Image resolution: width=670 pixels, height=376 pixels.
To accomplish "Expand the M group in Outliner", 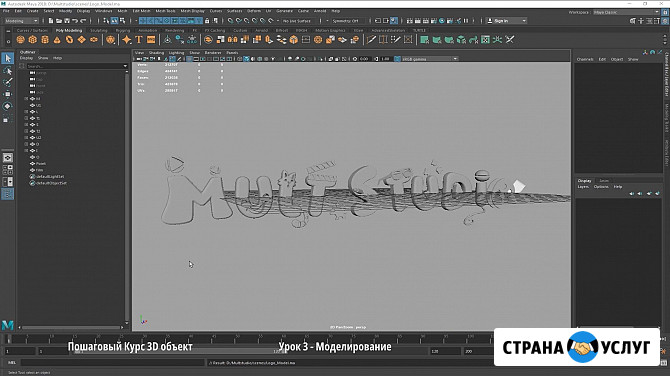I will (x=26, y=98).
